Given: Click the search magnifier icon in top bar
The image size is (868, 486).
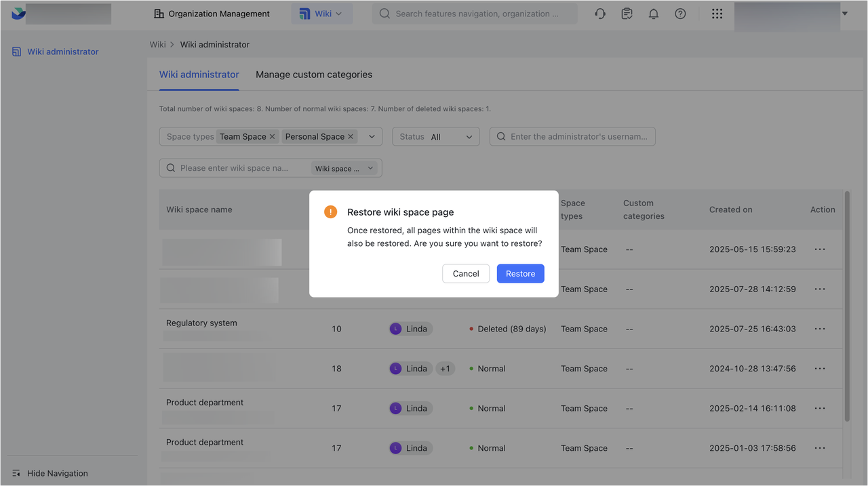Looking at the screenshot, I should pos(384,14).
